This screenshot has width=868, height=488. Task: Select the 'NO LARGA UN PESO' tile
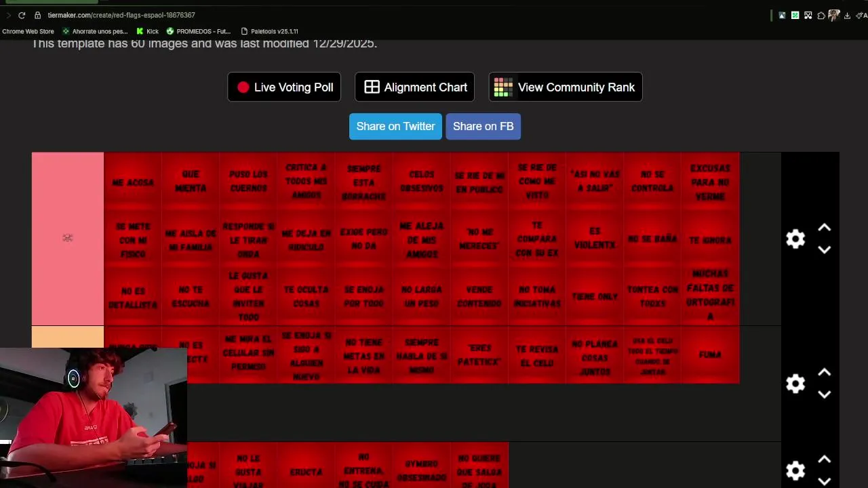tap(421, 297)
